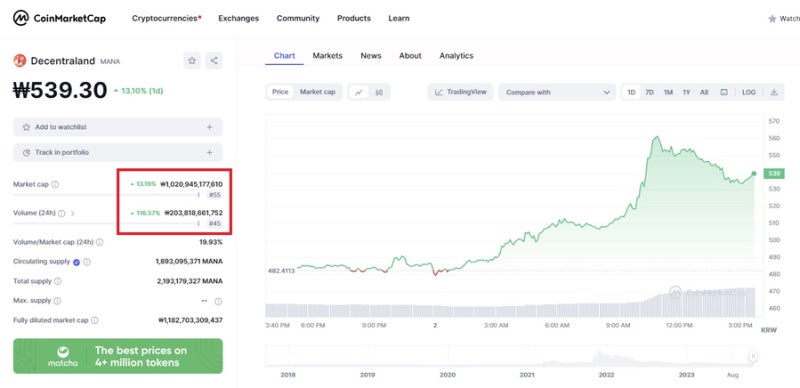Image resolution: width=800 pixels, height=388 pixels.
Task: Open the calendar date range icon
Action: 723,92
